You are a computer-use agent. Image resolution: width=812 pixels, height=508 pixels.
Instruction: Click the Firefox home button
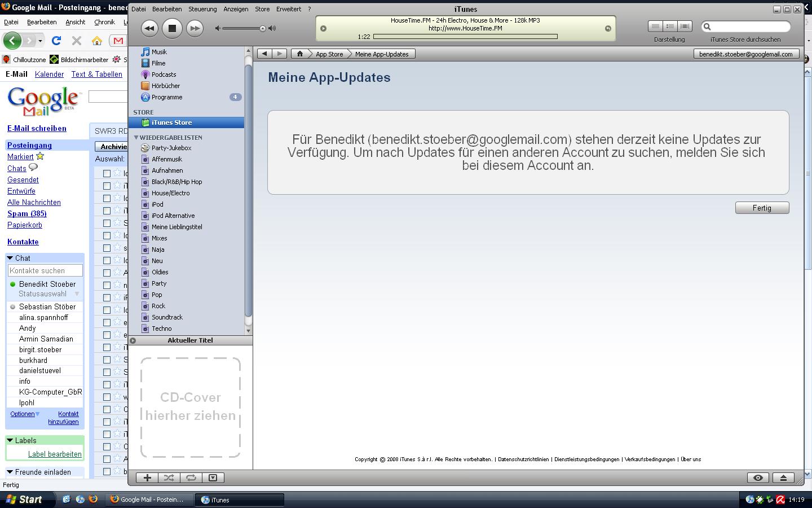click(x=97, y=41)
